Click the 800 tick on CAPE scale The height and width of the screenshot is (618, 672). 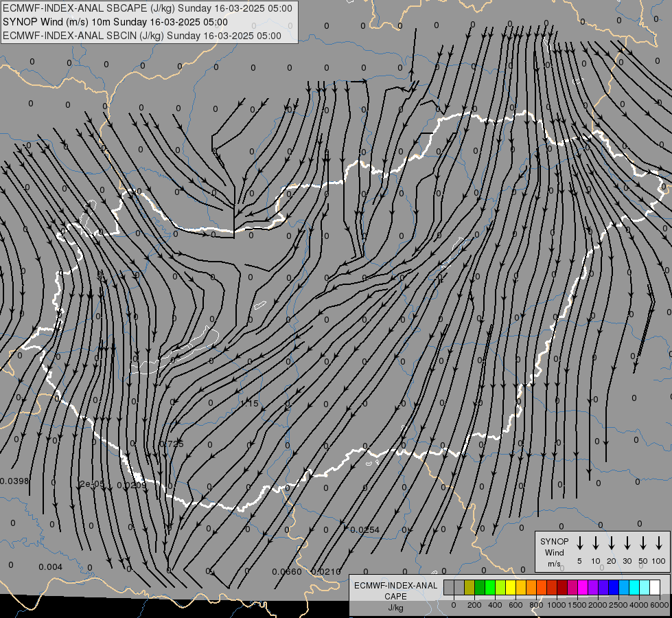click(536, 605)
